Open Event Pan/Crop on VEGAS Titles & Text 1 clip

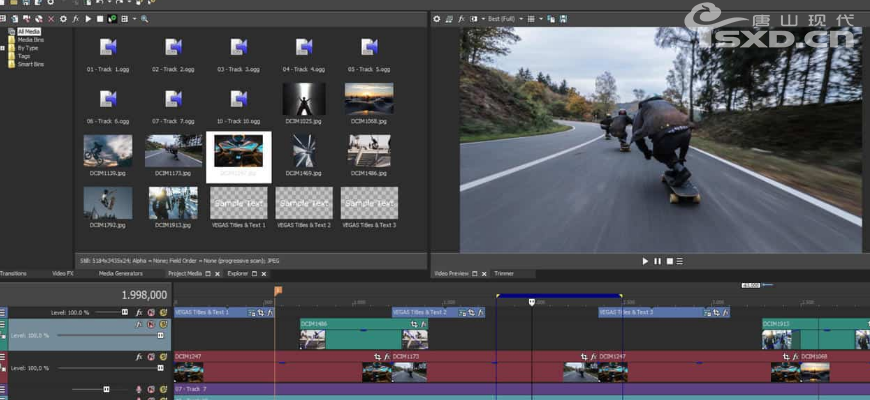point(260,313)
